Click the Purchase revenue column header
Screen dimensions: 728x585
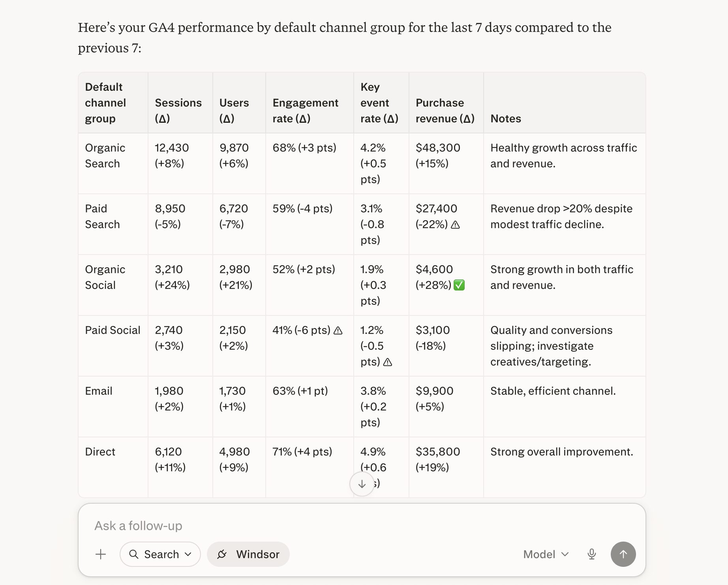445,111
